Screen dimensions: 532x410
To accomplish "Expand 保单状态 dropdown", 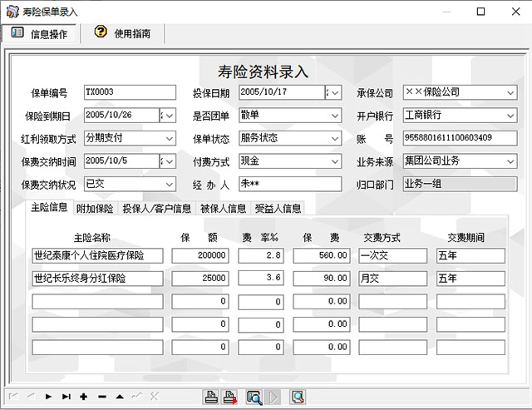I will click(x=334, y=138).
